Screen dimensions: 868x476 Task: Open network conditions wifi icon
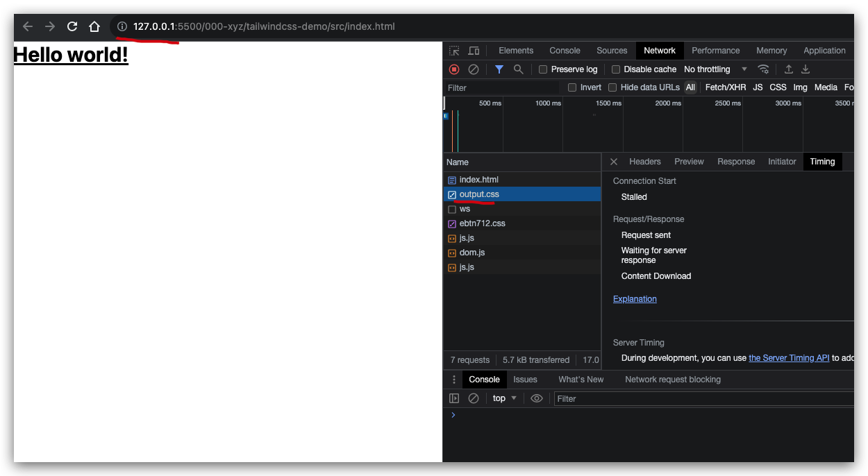pyautogui.click(x=763, y=69)
